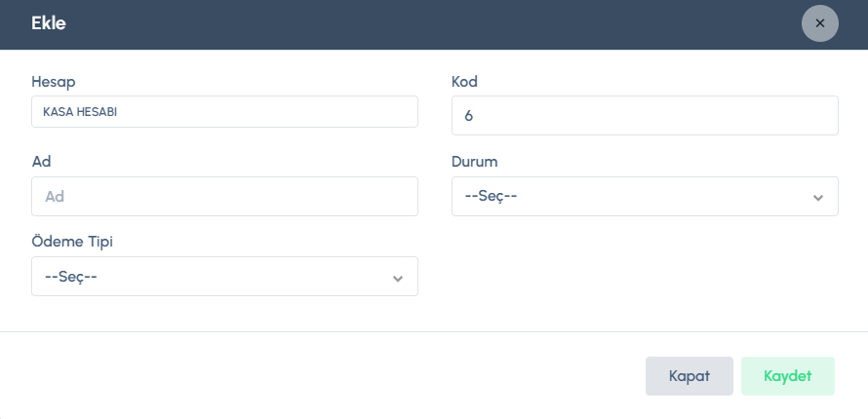868x419 pixels.
Task: Click into the Ad text field
Action: click(x=224, y=196)
